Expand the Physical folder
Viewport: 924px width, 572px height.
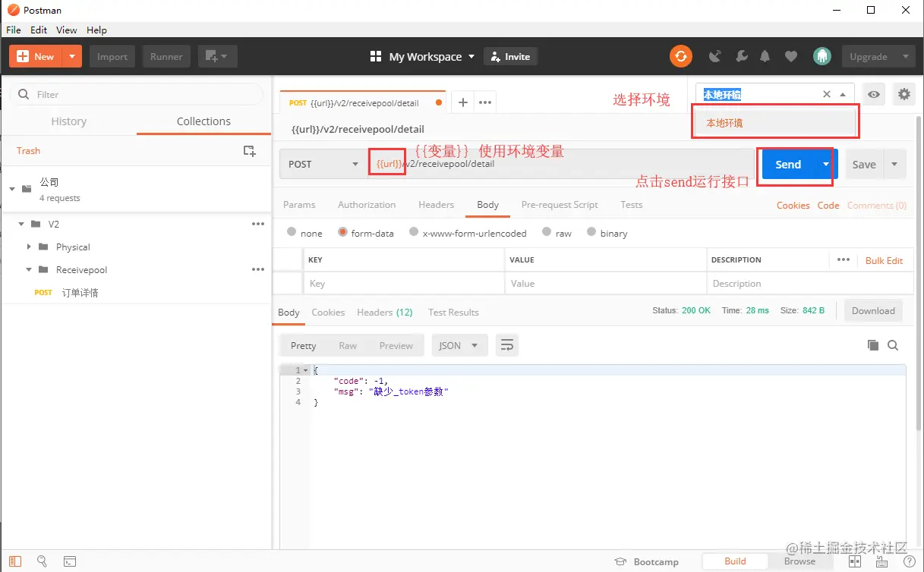29,247
